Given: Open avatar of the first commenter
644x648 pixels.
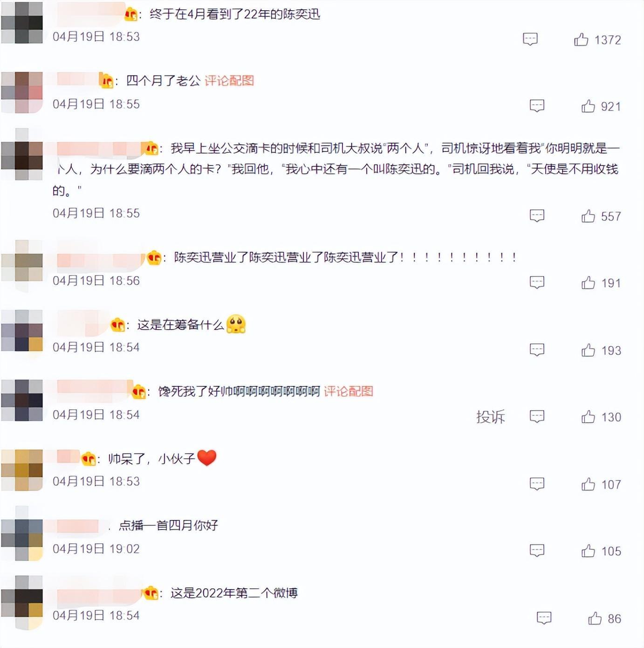Looking at the screenshot, I should (22, 22).
